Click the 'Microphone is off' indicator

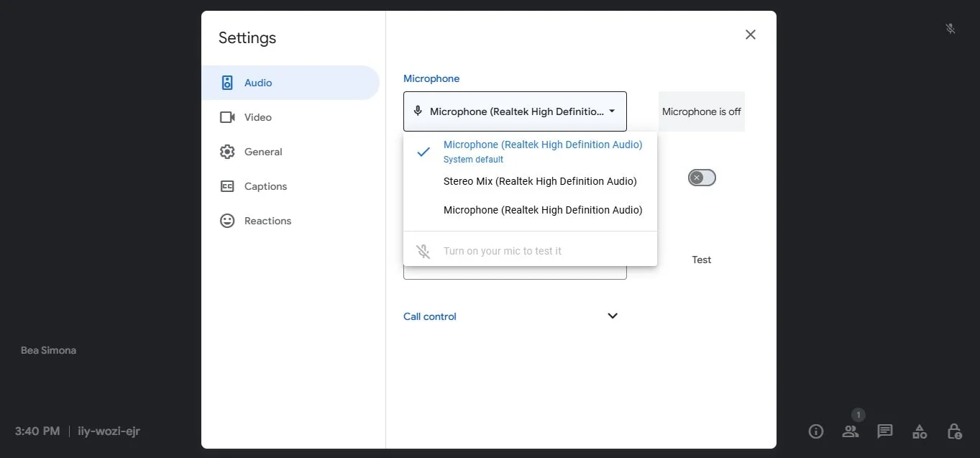(702, 111)
